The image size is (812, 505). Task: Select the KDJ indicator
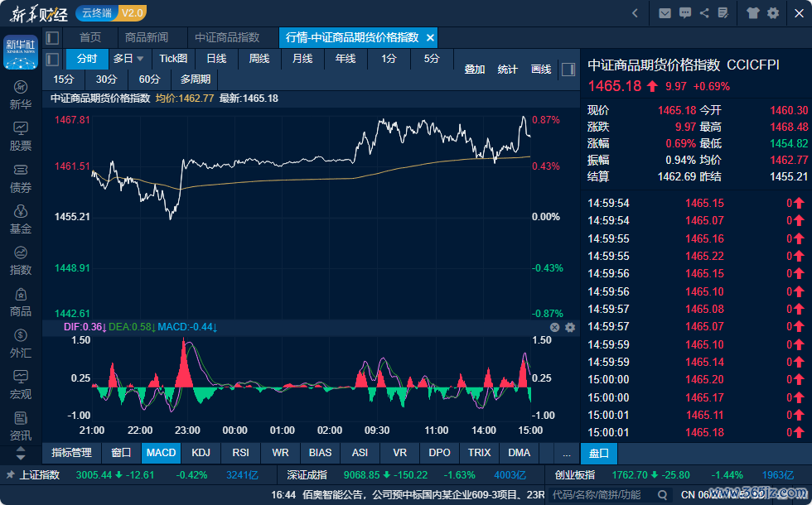tap(201, 453)
